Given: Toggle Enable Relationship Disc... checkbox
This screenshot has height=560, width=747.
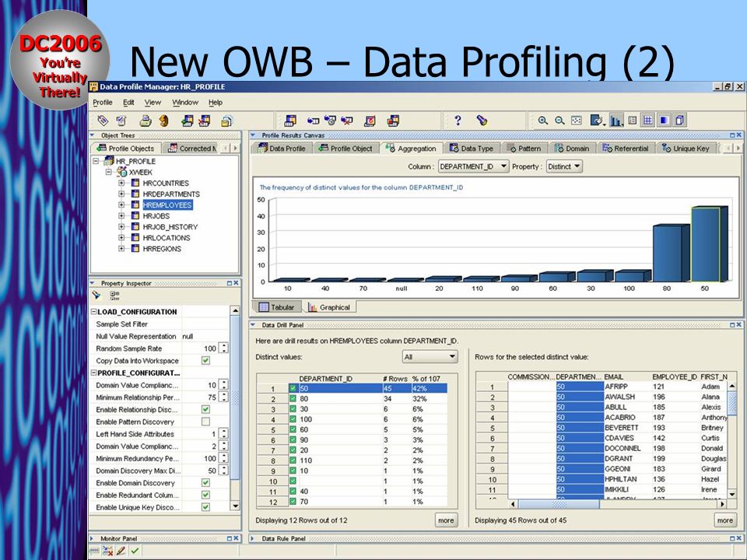Looking at the screenshot, I should (205, 410).
